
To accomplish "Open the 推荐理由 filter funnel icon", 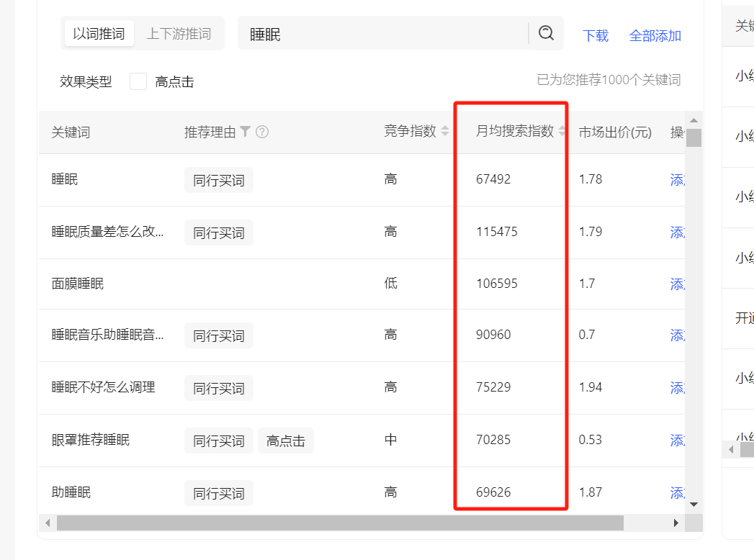I will 246,131.
